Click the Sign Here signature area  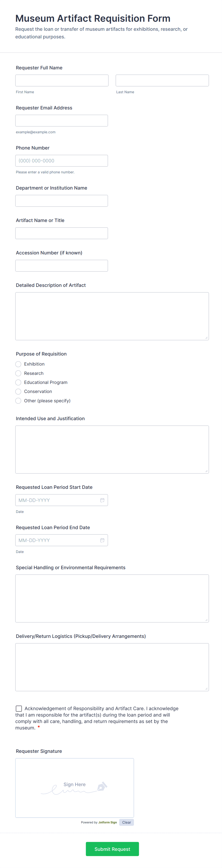(74, 787)
